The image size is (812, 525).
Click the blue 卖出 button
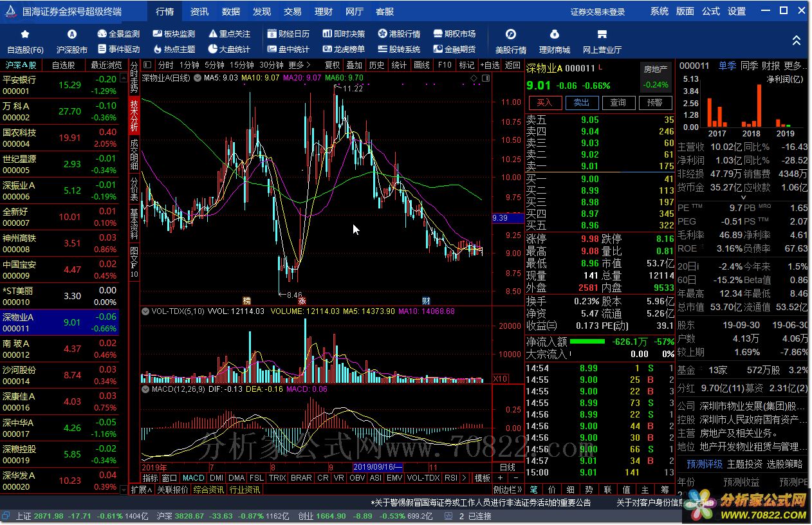click(582, 102)
